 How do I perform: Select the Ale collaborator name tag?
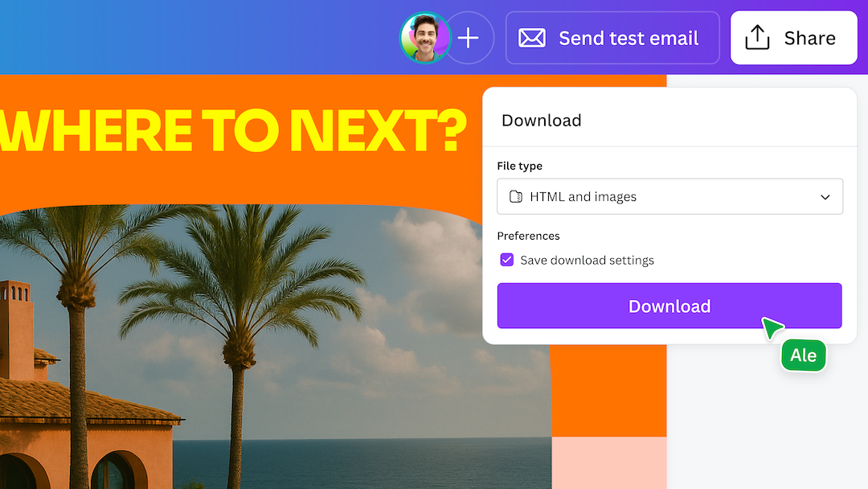[803, 355]
